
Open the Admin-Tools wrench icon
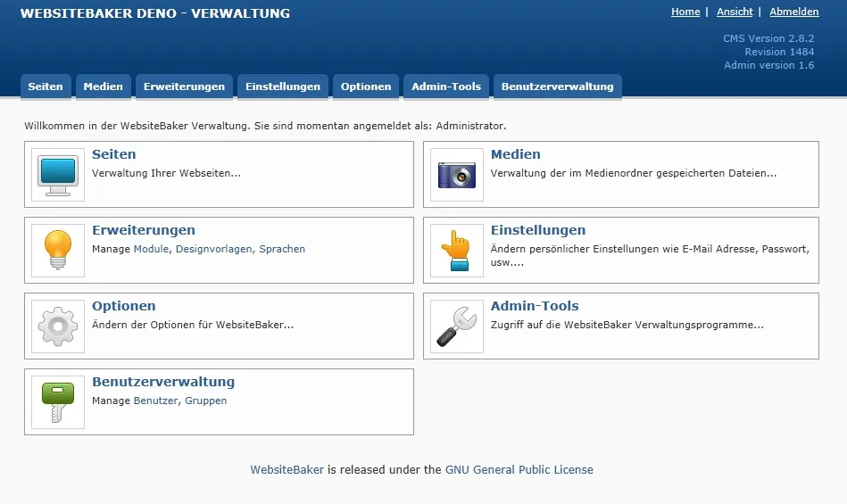click(456, 326)
